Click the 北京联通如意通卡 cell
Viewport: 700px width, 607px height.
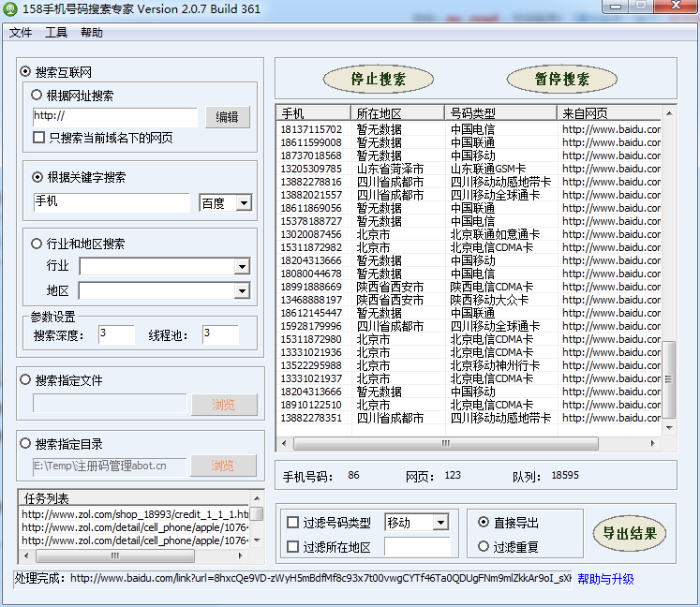click(x=495, y=234)
